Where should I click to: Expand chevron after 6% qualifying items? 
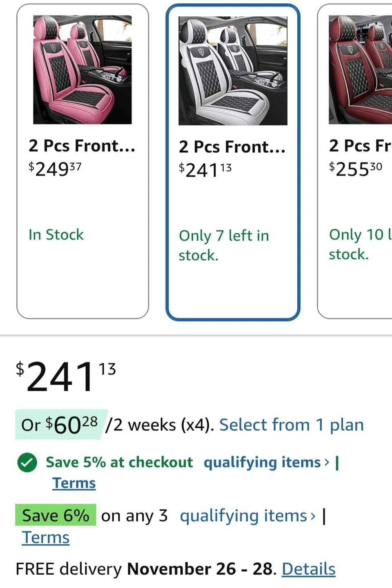313,516
